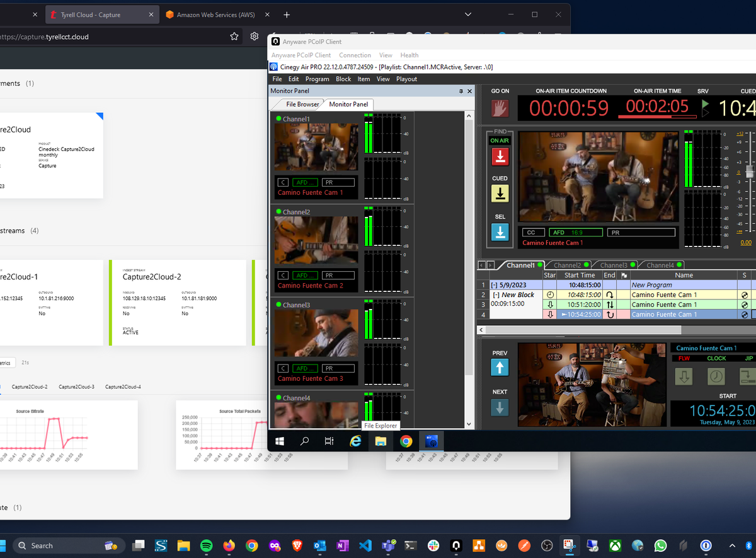756x558 pixels.
Task: Collapse the 5/9/2023 program row
Action: [495, 285]
